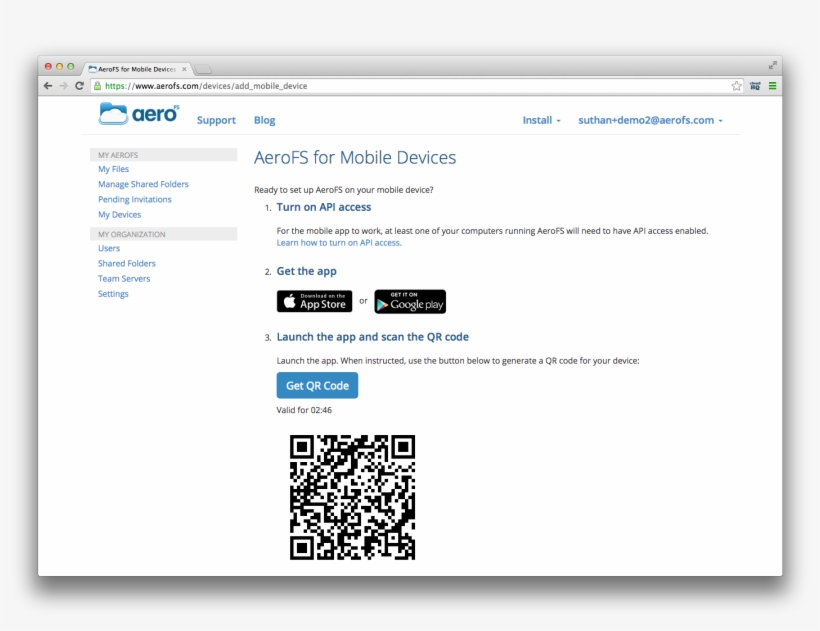Open the Blog link
The width and height of the screenshot is (820, 631).
point(265,120)
